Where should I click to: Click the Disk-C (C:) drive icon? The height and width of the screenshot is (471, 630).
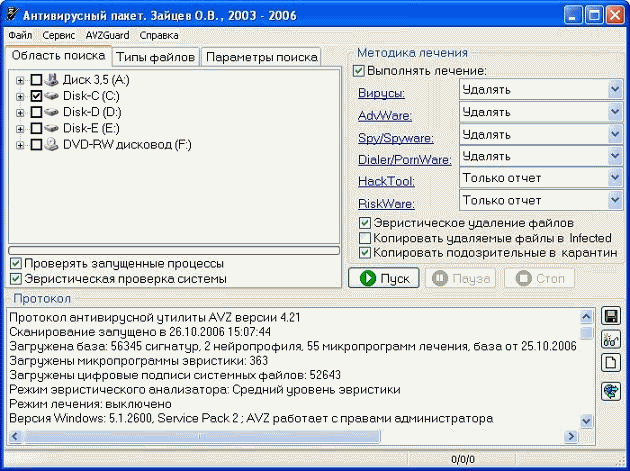coord(51,96)
